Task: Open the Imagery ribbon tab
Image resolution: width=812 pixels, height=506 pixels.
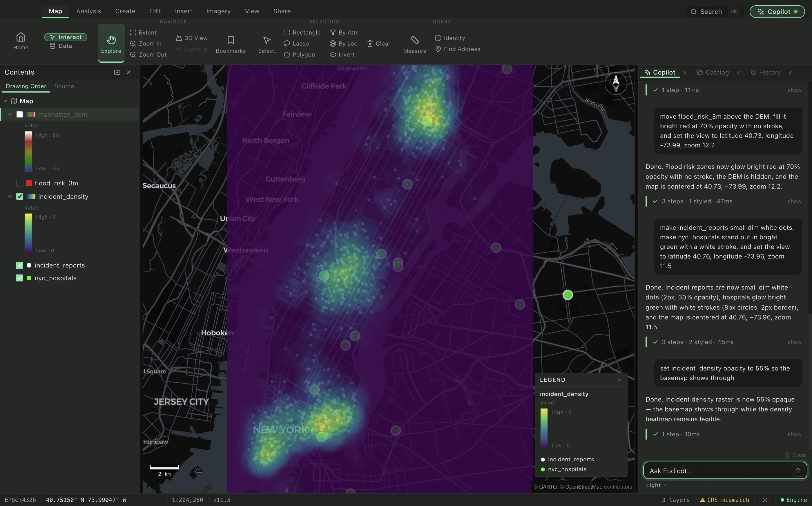Action: pyautogui.click(x=218, y=11)
